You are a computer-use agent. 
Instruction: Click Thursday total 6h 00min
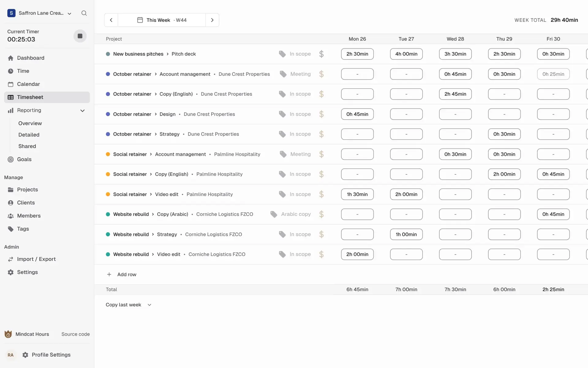(x=504, y=289)
